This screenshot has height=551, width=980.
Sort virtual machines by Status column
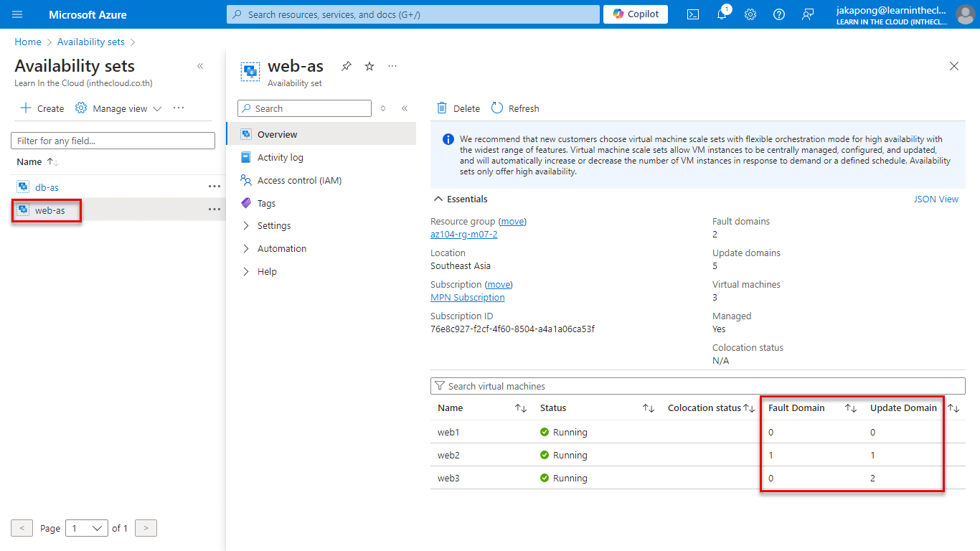point(649,408)
